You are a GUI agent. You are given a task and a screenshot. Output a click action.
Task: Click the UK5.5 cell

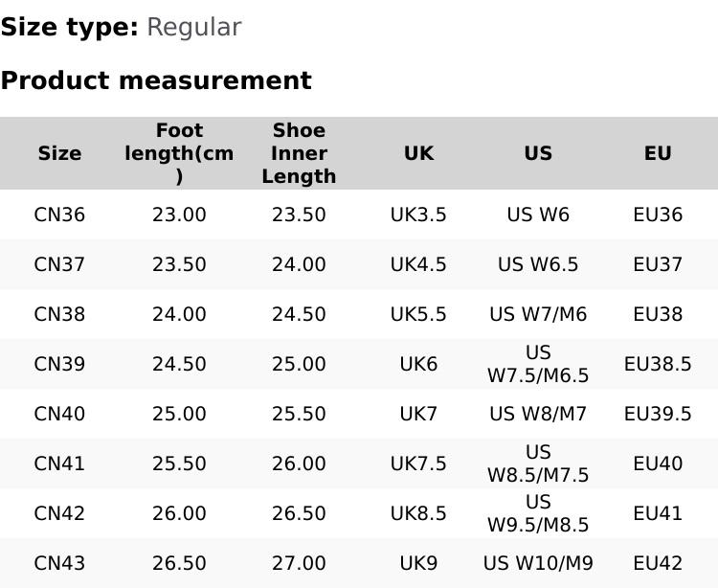tap(418, 314)
